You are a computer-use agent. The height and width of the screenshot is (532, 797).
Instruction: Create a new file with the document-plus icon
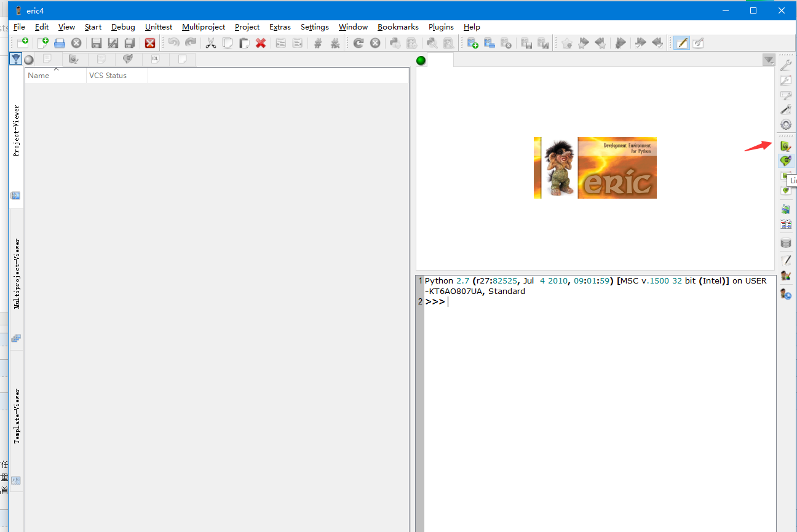[x=43, y=43]
